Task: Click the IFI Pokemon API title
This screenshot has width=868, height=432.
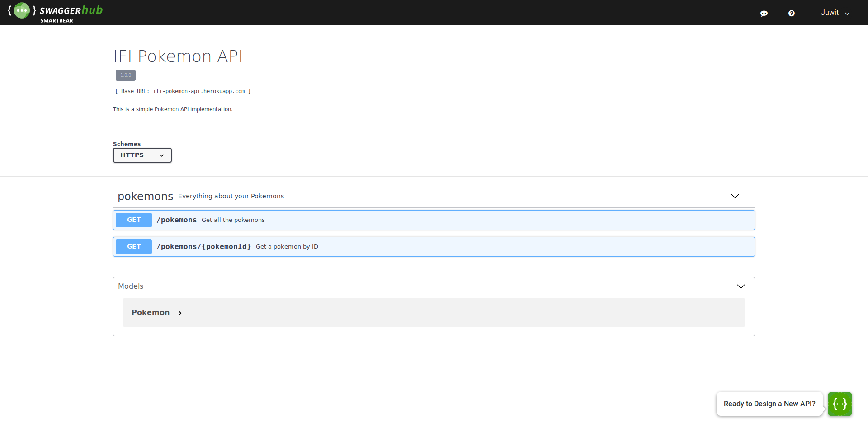Action: tap(178, 56)
